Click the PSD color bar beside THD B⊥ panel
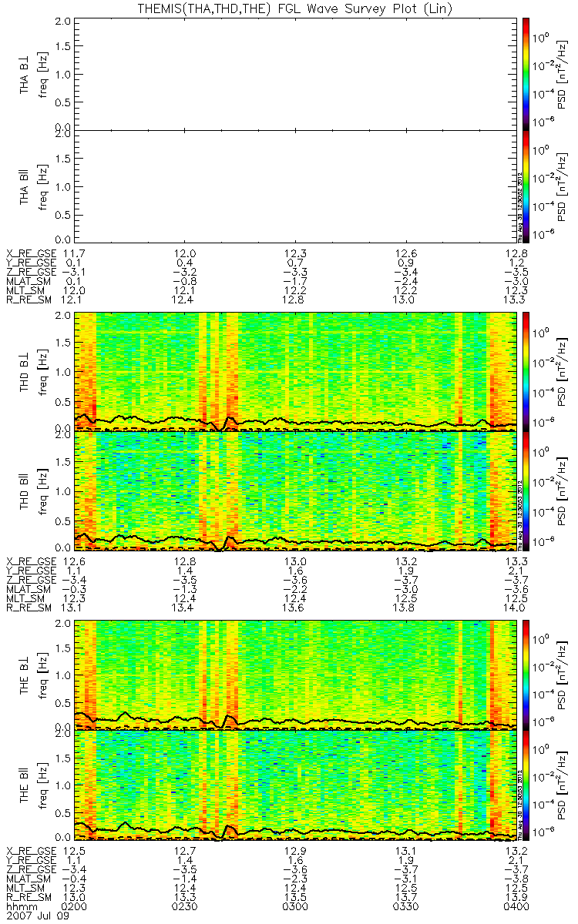 pos(526,372)
